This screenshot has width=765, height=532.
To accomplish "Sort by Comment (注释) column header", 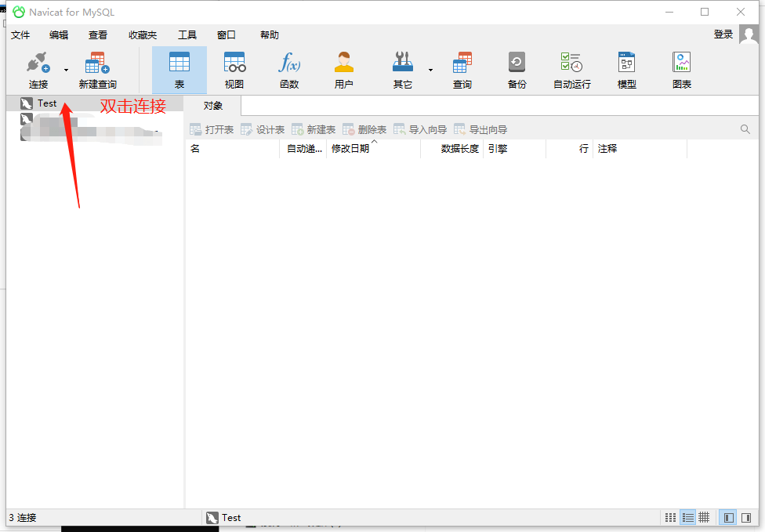I will coord(640,149).
